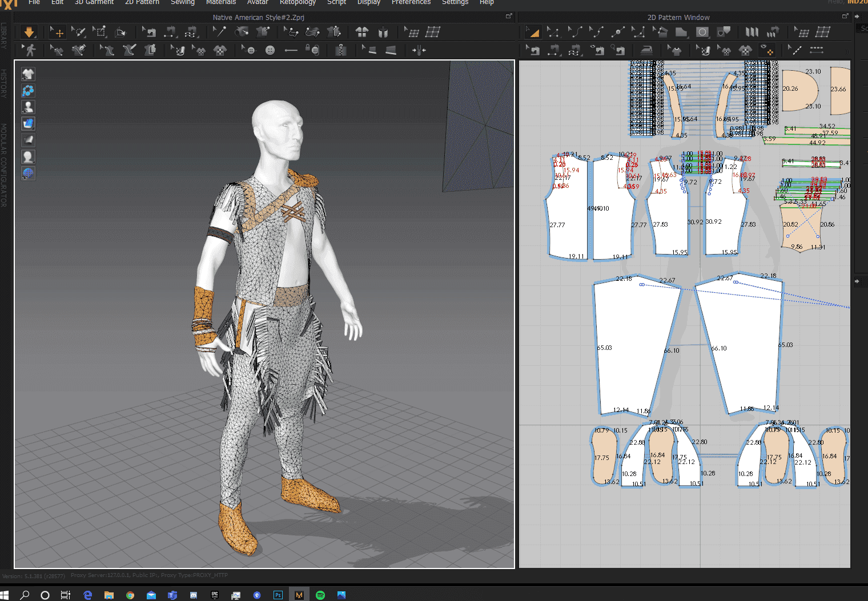
Task: Select the Ellipse pattern tool
Action: [x=702, y=32]
